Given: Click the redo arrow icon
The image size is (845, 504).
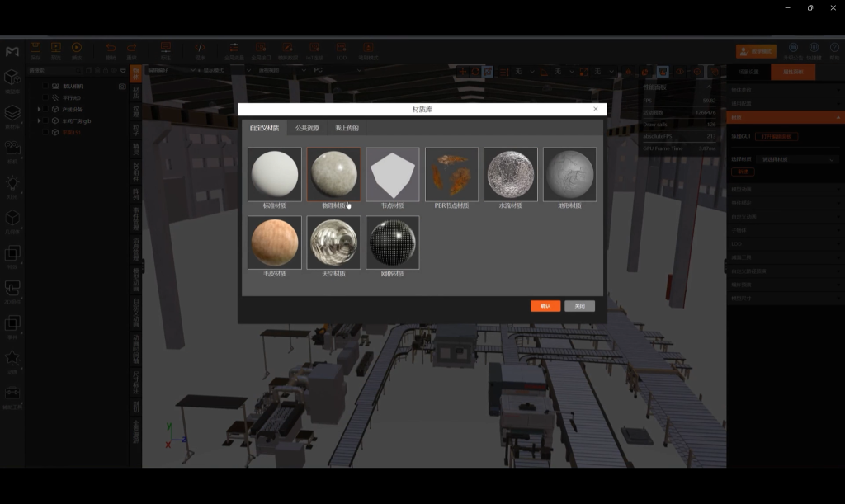Looking at the screenshot, I should 132,49.
